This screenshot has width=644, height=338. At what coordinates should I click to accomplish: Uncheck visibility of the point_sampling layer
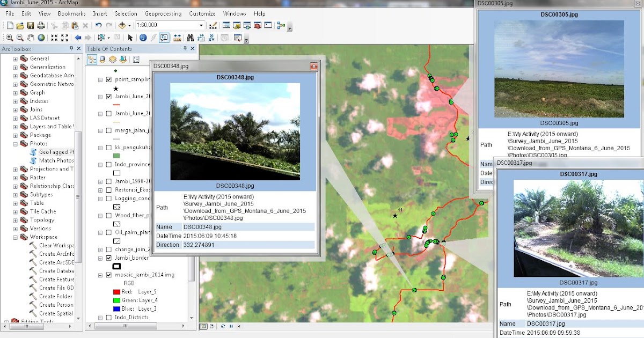pyautogui.click(x=108, y=80)
